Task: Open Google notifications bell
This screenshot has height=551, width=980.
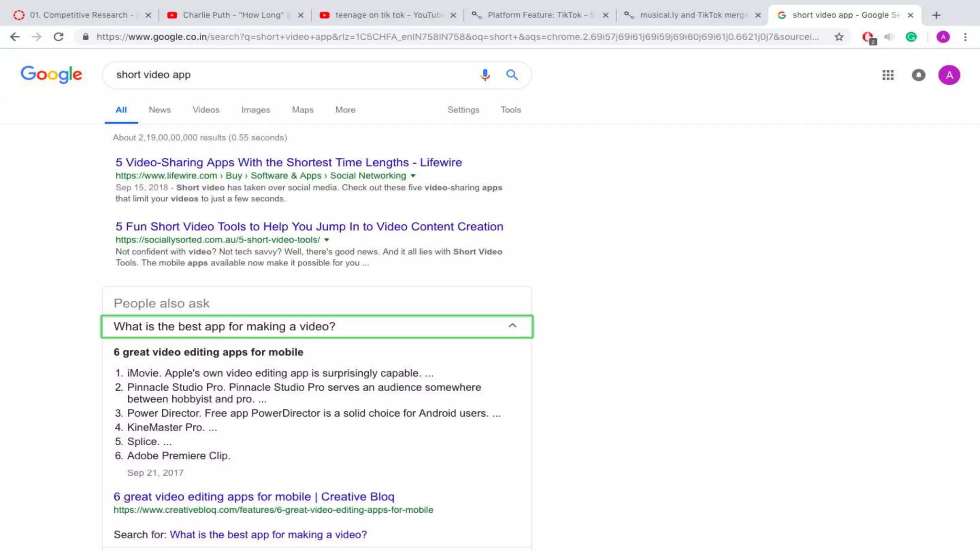Action: point(918,75)
